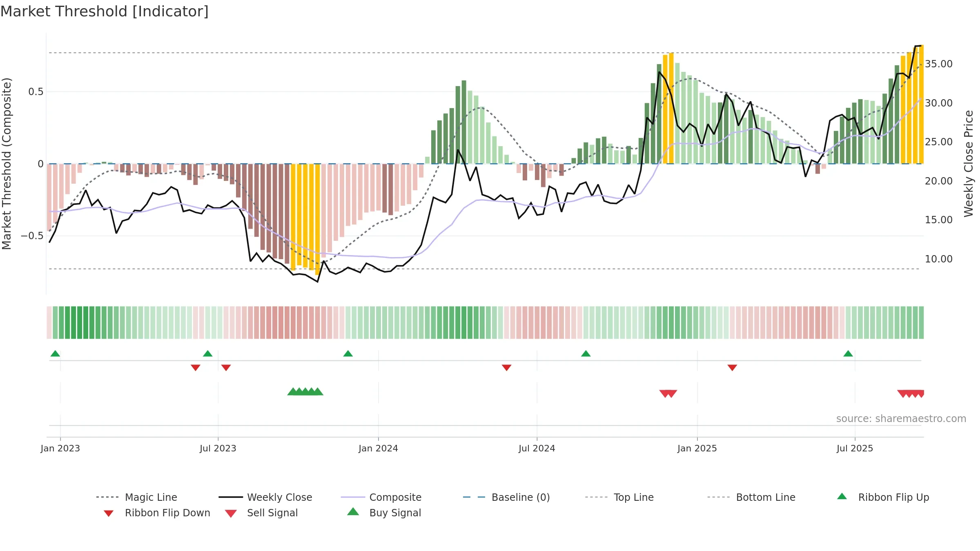
Task: Click the 30.00 price axis label
Action: coord(939,103)
